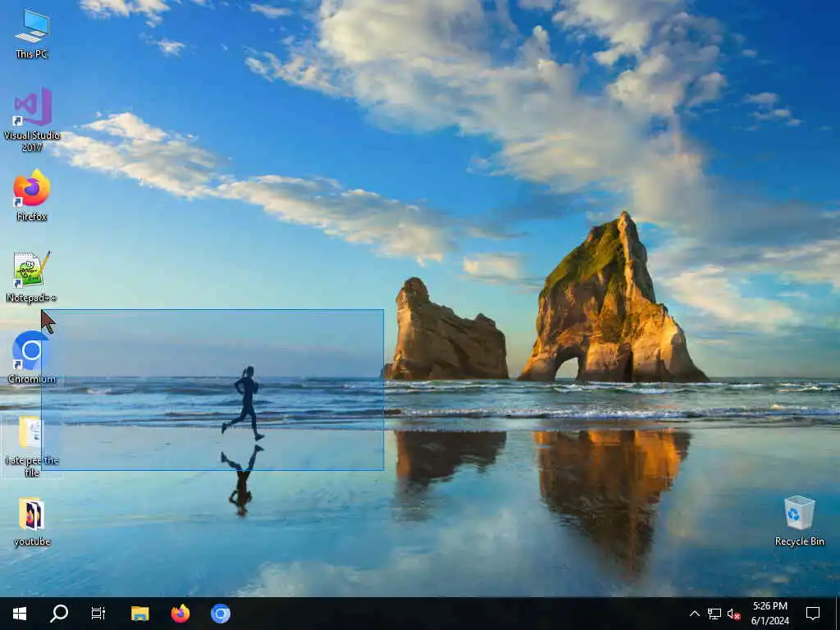This screenshot has width=840, height=630.
Task: Launch Chromium from the taskbar
Action: tap(220, 614)
